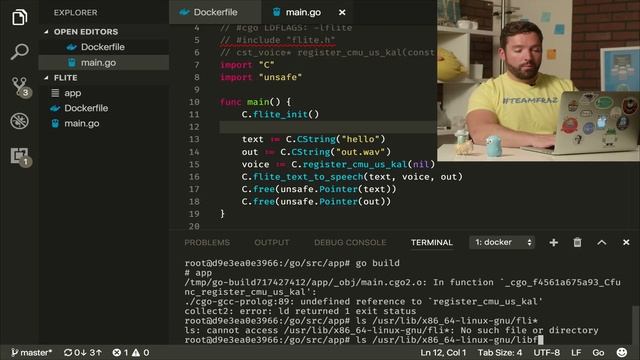Click 'register_cmu_us_kal' on line 15

coord(355,164)
